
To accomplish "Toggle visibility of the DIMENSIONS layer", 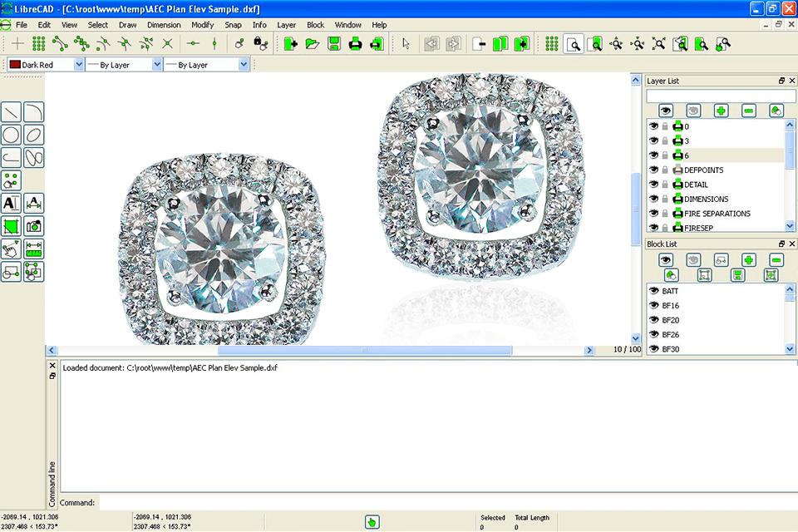I will 655,199.
